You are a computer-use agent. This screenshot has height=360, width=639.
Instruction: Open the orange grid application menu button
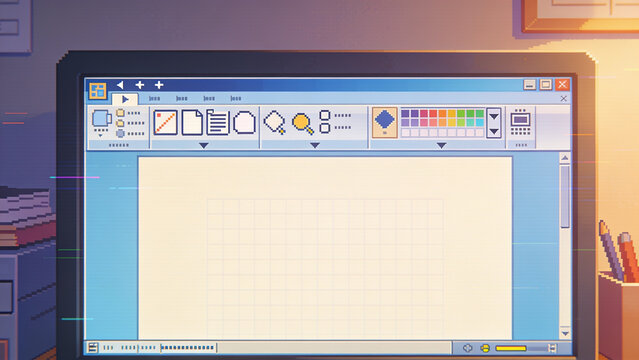tap(98, 91)
